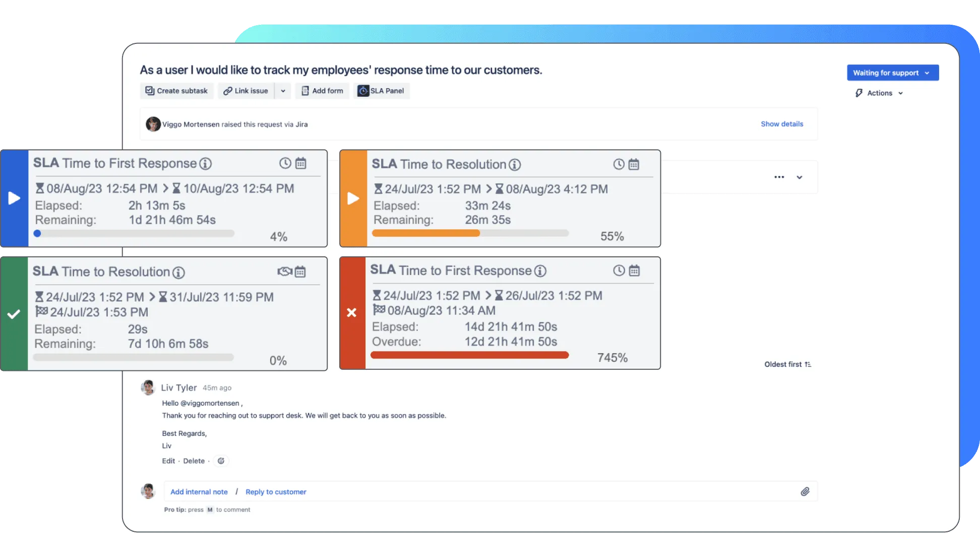This screenshot has height=553, width=980.
Task: Click the clock icon in orange Time to Resolution card
Action: pyautogui.click(x=619, y=164)
